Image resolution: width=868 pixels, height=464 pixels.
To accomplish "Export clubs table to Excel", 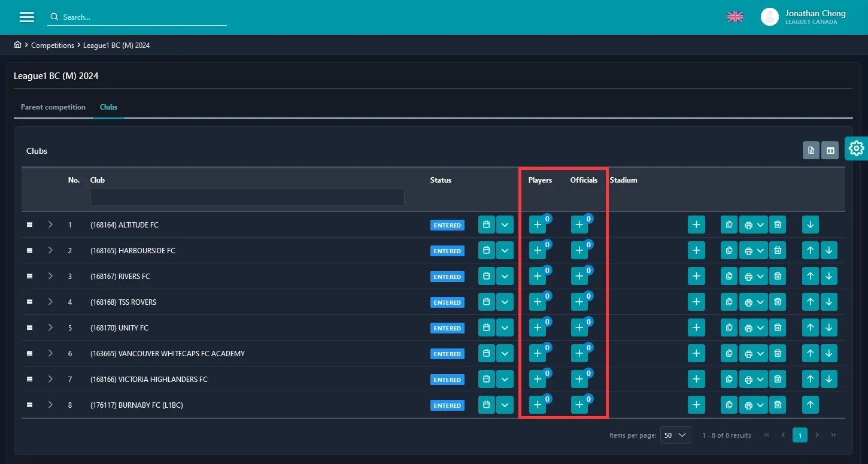I will pyautogui.click(x=811, y=150).
